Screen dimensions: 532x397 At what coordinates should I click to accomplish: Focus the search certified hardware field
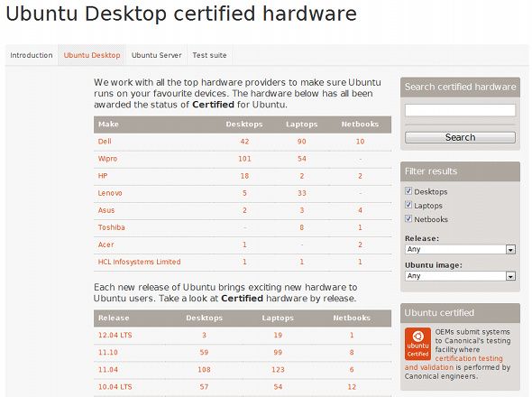[x=460, y=110]
